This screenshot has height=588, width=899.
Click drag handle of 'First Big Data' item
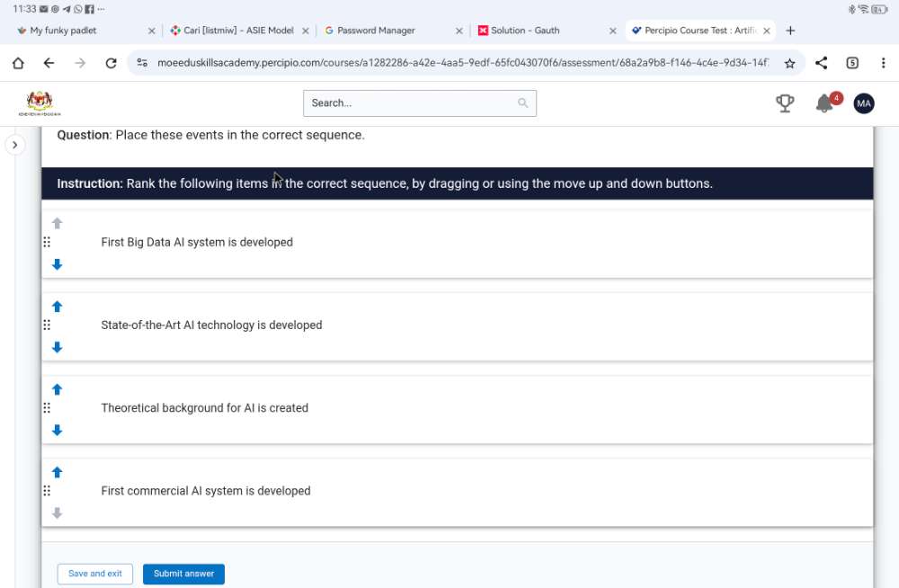[x=47, y=243]
